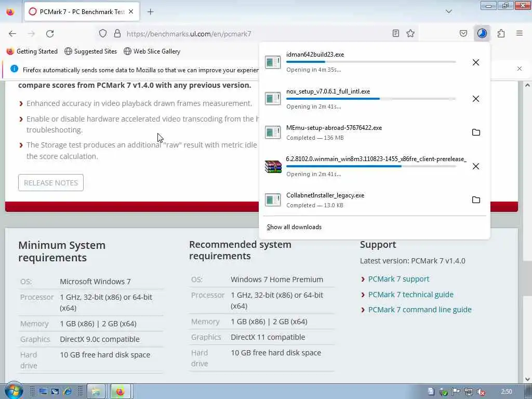Click the URL address bar field

pyautogui.click(x=257, y=34)
